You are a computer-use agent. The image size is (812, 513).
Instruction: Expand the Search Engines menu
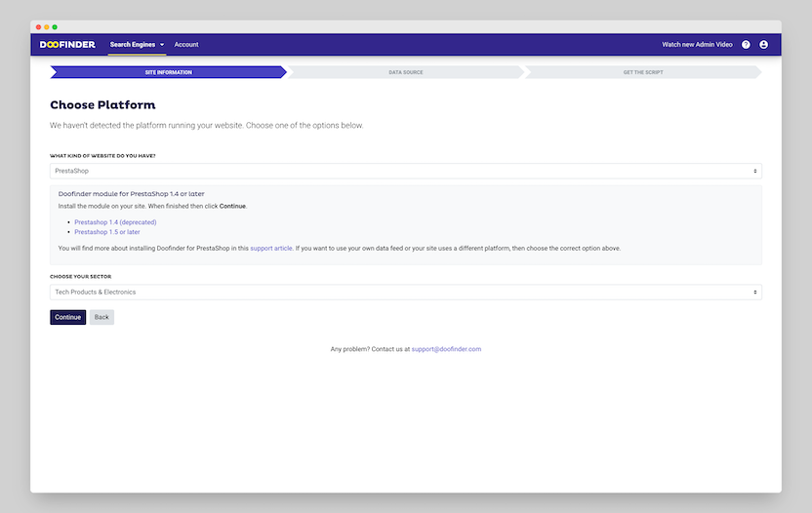pyautogui.click(x=137, y=45)
